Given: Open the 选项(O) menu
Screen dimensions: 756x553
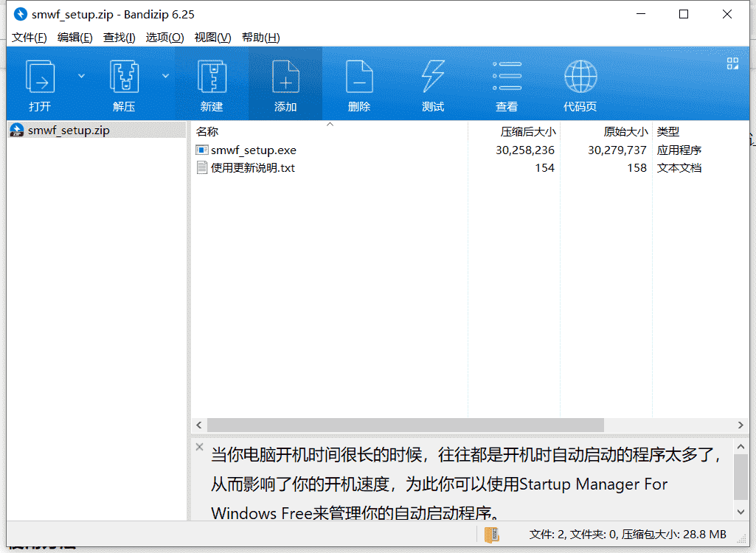Looking at the screenshot, I should (165, 37).
